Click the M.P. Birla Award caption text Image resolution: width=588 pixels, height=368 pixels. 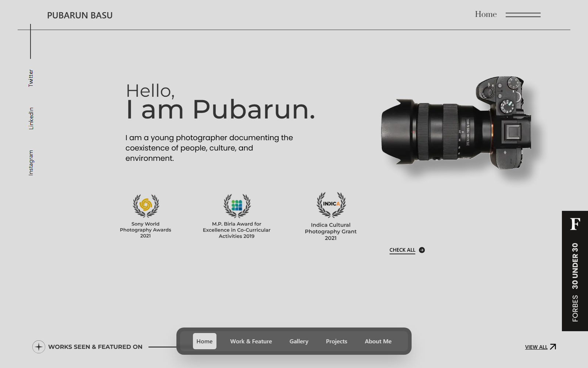237,230
